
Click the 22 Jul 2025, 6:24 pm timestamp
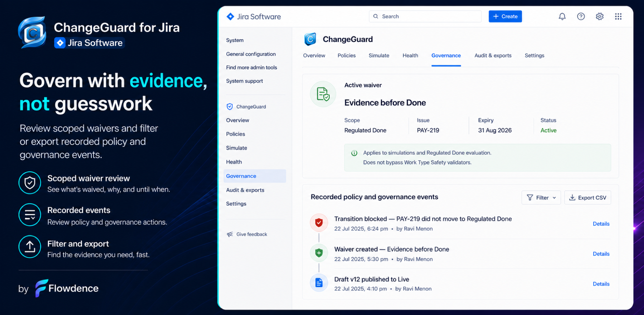tap(361, 229)
